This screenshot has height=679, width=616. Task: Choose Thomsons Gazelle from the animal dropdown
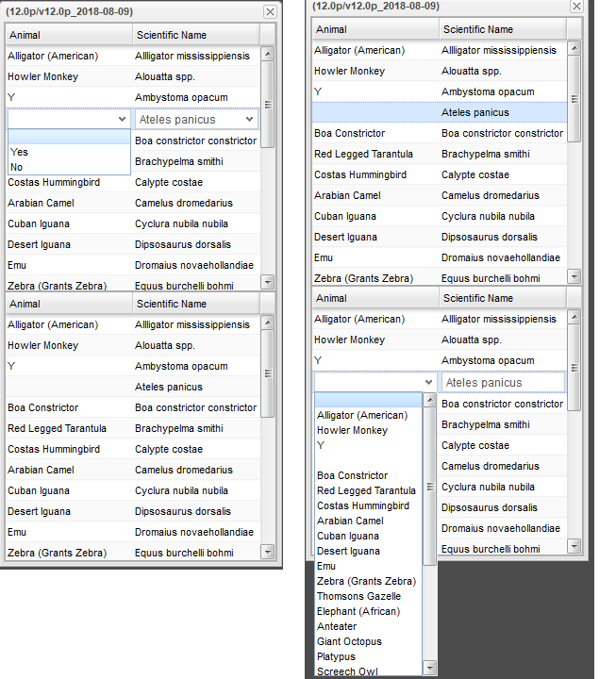pos(358,596)
